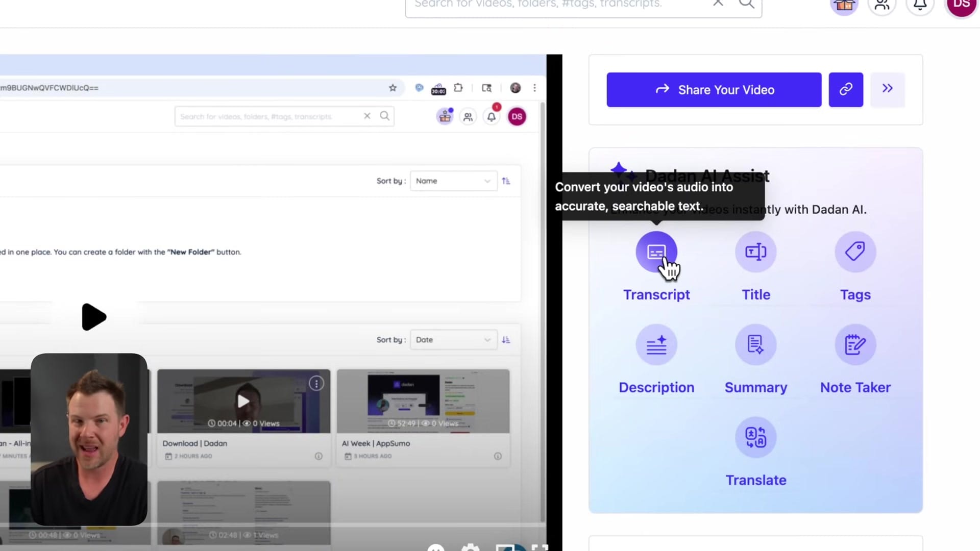Click the Description label
Image resolution: width=980 pixels, height=551 pixels.
(x=656, y=388)
